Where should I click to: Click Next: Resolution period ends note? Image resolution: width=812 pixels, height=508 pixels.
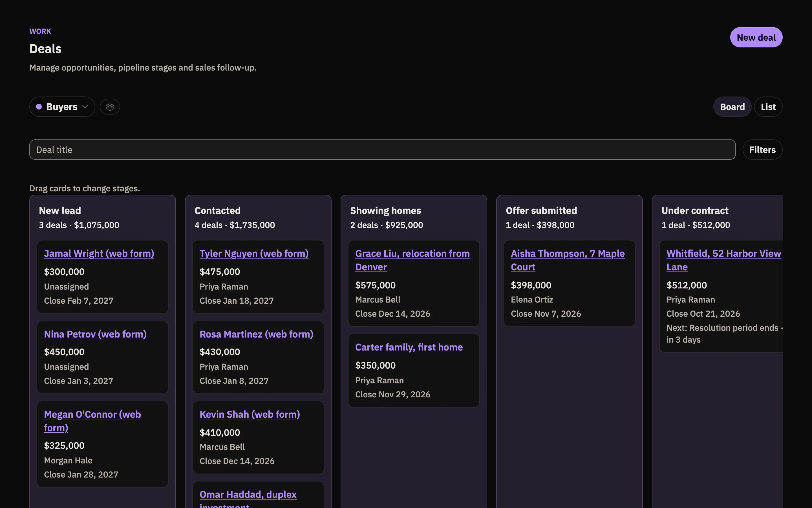coord(725,334)
